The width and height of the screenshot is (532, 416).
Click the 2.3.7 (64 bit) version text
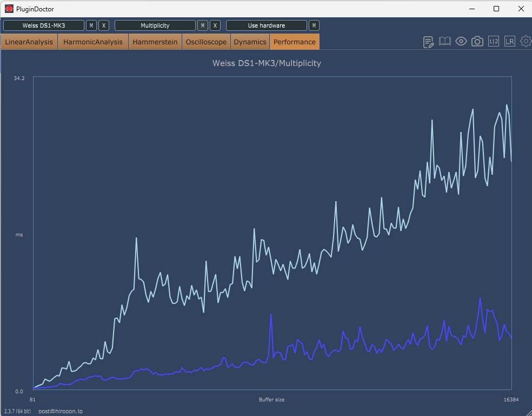(18, 411)
